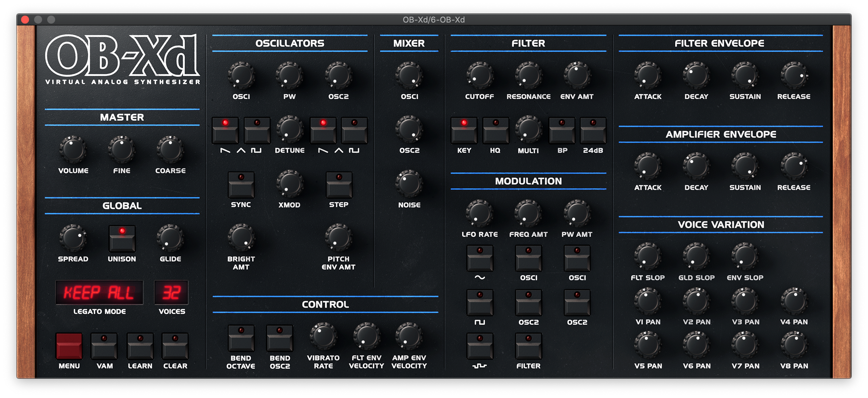
Task: Toggle the LFO square wave button
Action: coord(479,303)
